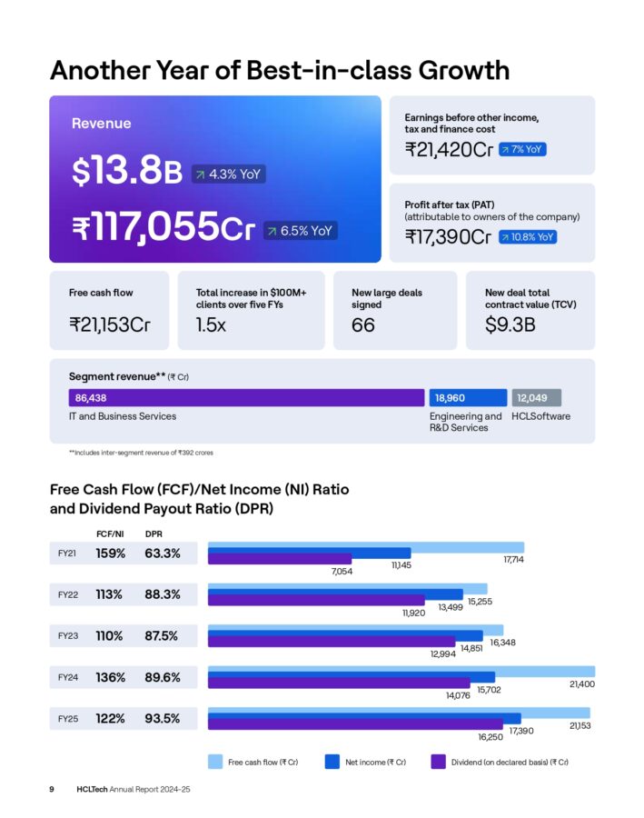Click the purple Dividend legend swatch

point(438,762)
